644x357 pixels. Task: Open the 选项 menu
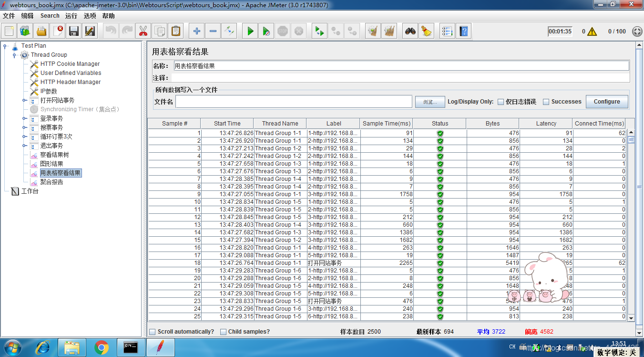90,16
